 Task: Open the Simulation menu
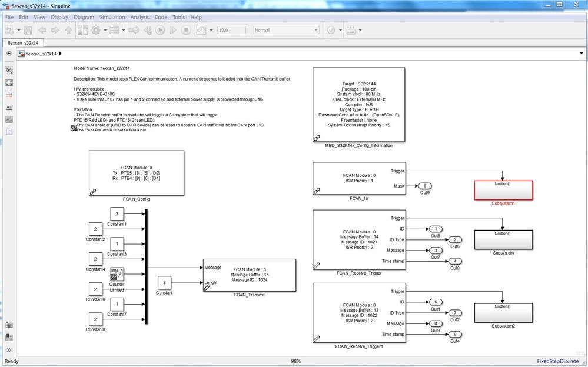click(112, 17)
